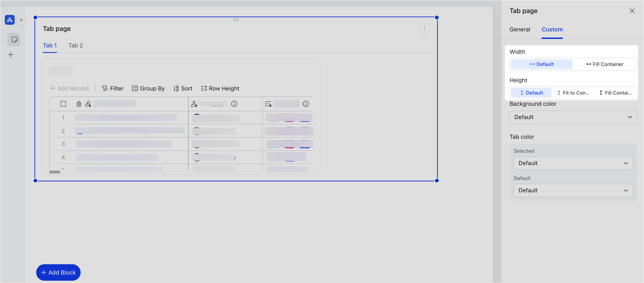This screenshot has width=644, height=283.
Task: Click the blue app logo icon
Action: (9, 19)
